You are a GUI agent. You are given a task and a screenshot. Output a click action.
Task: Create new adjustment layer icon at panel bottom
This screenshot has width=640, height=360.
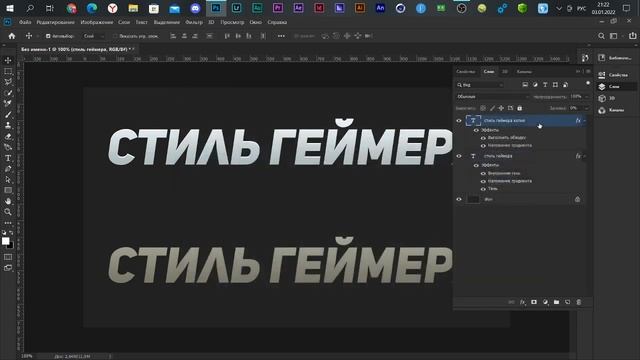(x=545, y=302)
